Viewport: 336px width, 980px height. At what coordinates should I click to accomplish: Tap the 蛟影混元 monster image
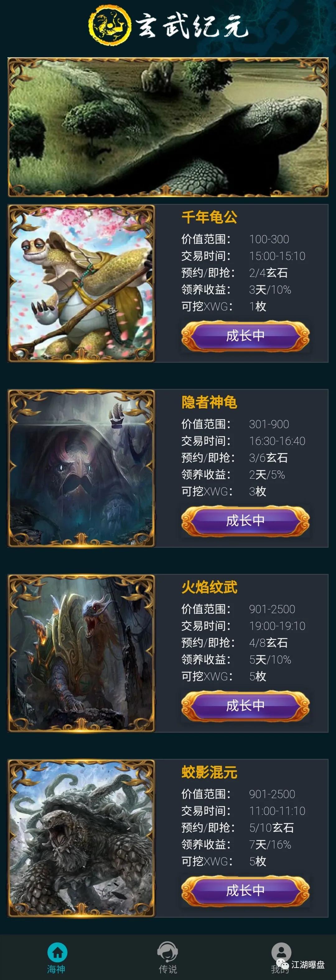point(81,838)
